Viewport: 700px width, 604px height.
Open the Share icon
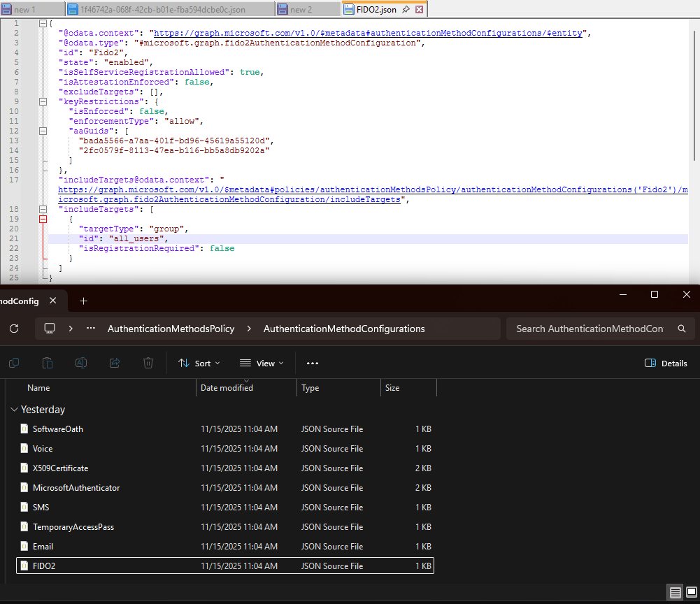[113, 363]
